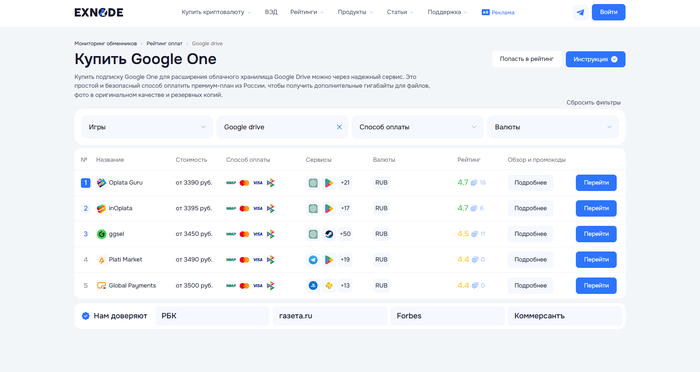Click price от 3450 руб.
This screenshot has height=372, width=700.
194,234
